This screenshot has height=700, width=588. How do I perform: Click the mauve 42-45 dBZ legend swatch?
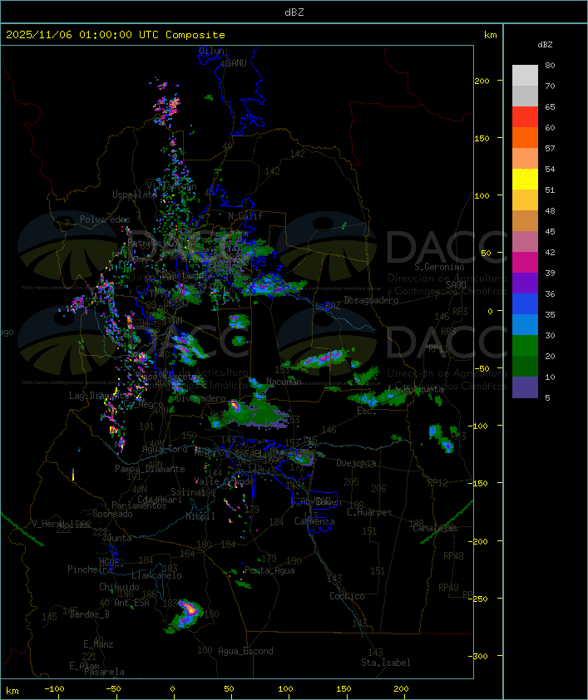525,242
